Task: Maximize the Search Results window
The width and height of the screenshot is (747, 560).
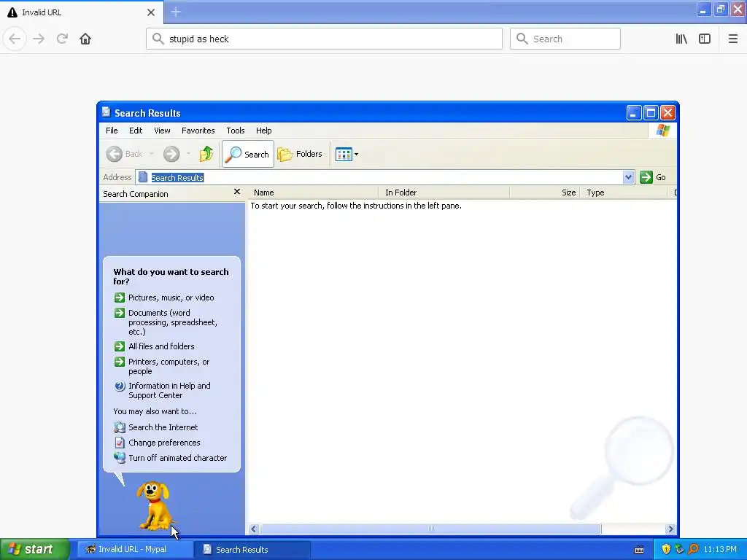Action: 651,113
